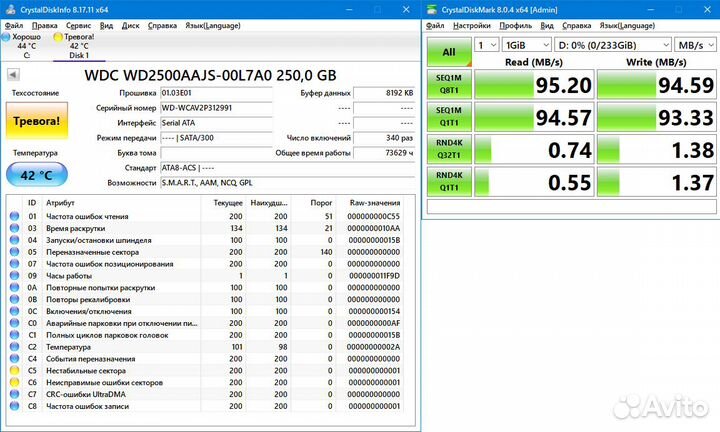Click the blue status icon for attribute C2 Температура
Image resolution: width=720 pixels, height=432 pixels.
14,346
